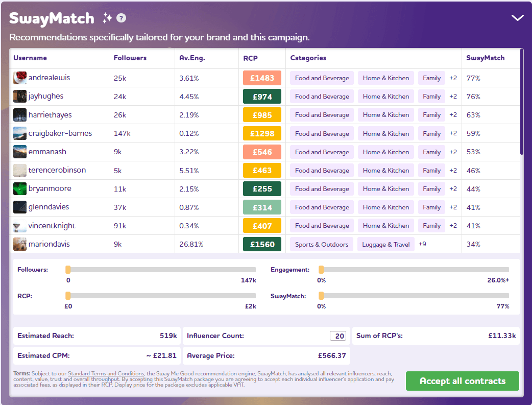Click Sports & Outdoors tag for mariondavis
This screenshot has height=405, width=532.
click(x=321, y=244)
